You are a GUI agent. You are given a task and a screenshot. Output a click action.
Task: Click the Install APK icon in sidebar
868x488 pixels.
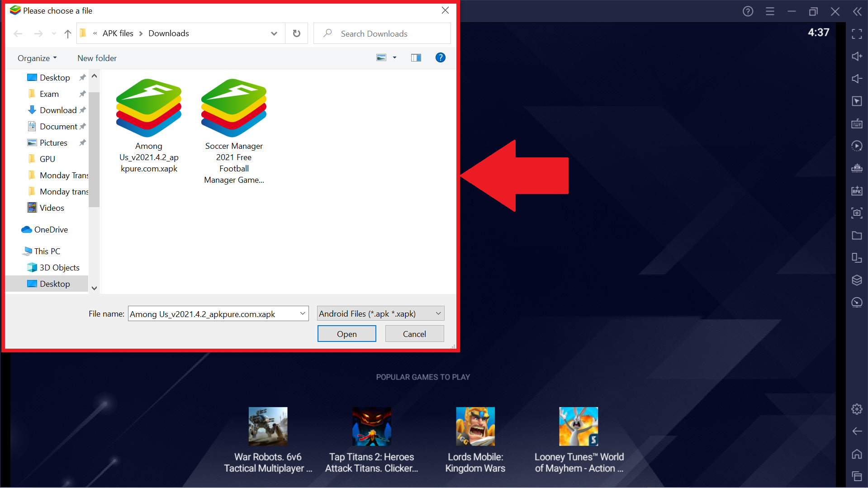(x=857, y=191)
